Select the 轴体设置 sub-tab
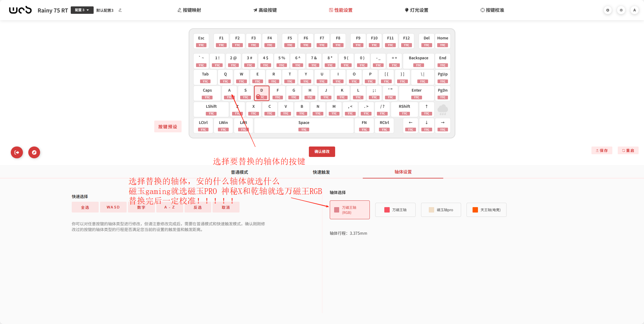 [x=403, y=172]
